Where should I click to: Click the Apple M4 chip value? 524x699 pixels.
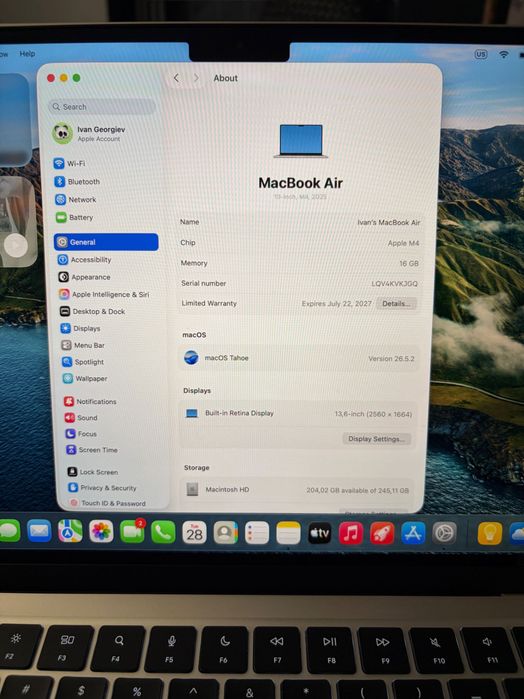click(403, 243)
